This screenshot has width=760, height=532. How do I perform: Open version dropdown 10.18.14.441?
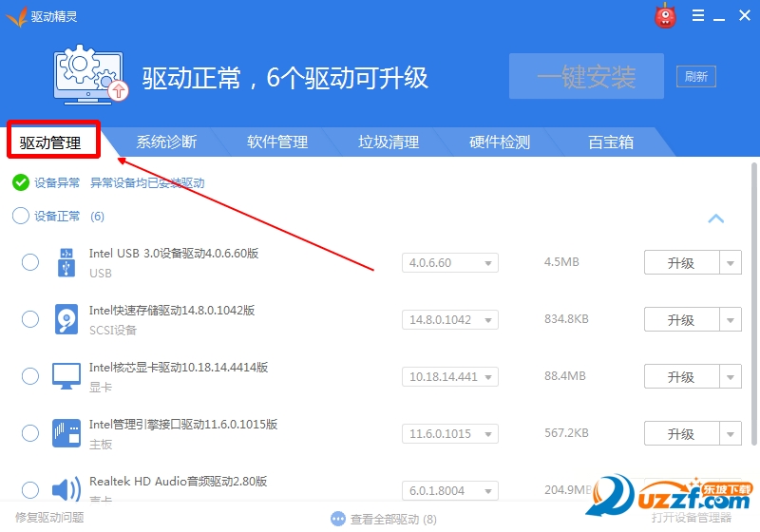click(450, 376)
